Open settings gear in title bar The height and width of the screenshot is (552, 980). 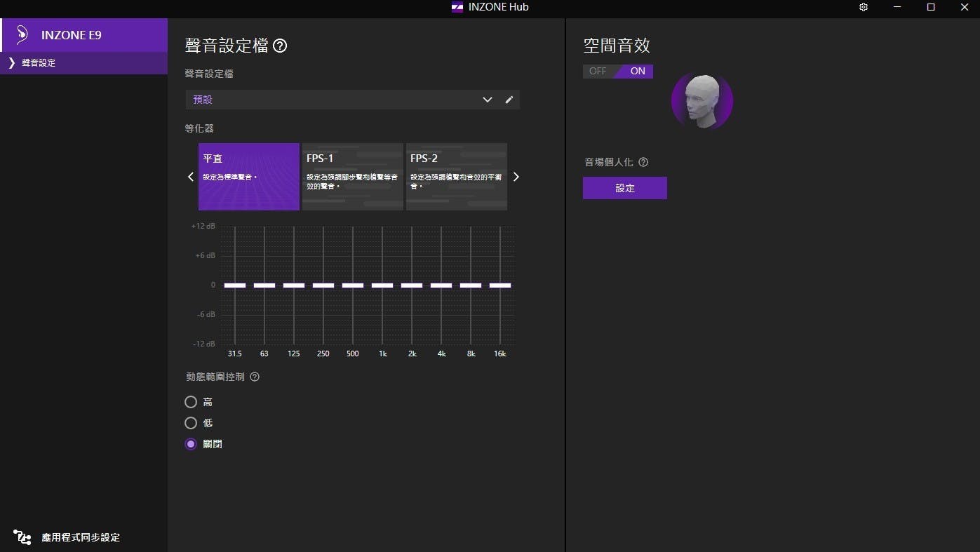pos(864,7)
